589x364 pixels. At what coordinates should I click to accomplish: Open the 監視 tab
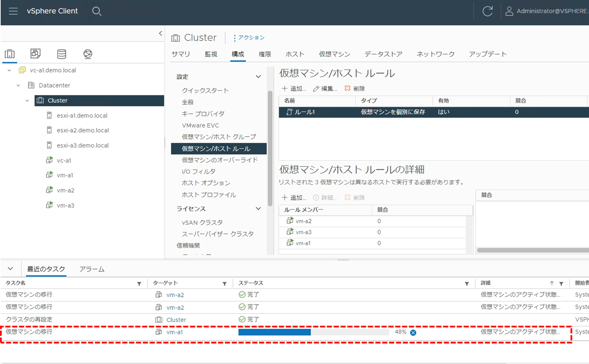(x=211, y=54)
